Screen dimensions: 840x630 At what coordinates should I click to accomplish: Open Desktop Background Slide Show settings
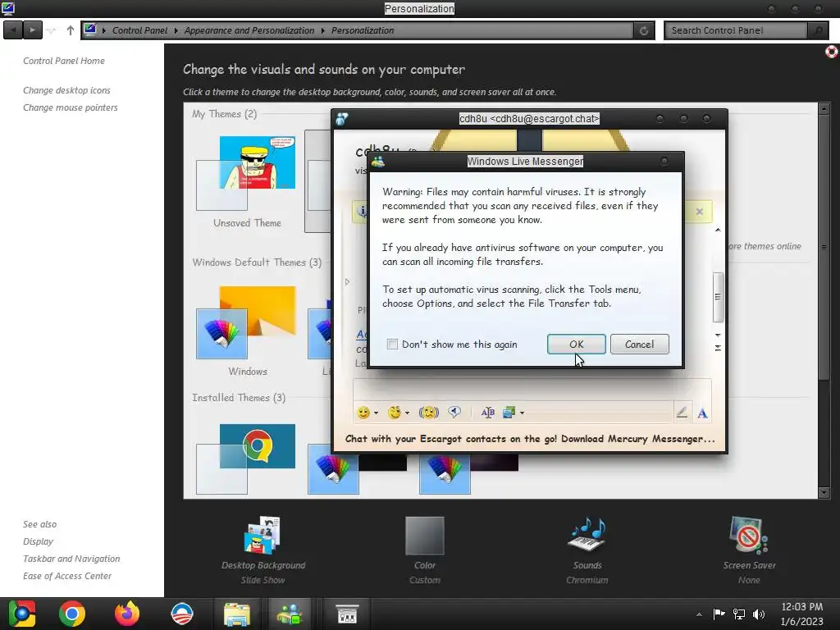tap(263, 550)
